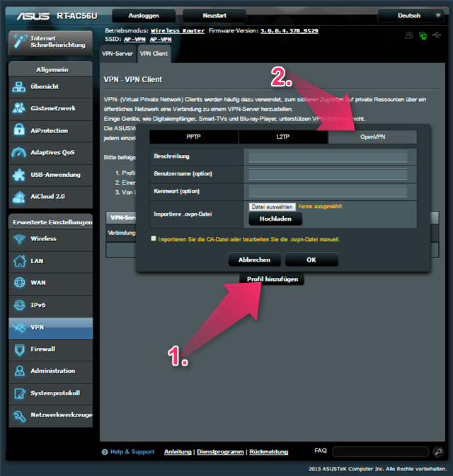
Task: Open the LAN house icon
Action: click(20, 261)
